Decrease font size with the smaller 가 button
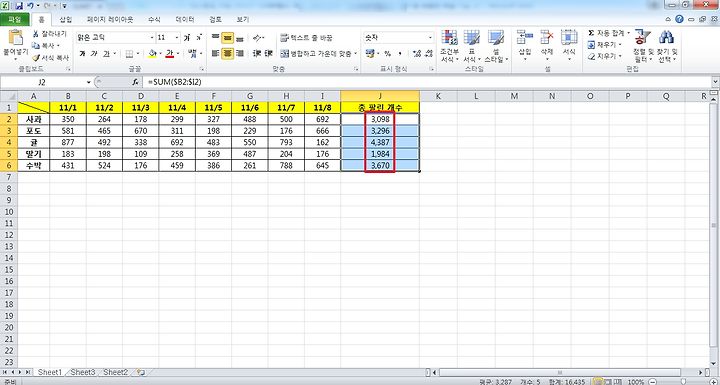Image resolution: width=720 pixels, height=385 pixels. pyautogui.click(x=198, y=38)
